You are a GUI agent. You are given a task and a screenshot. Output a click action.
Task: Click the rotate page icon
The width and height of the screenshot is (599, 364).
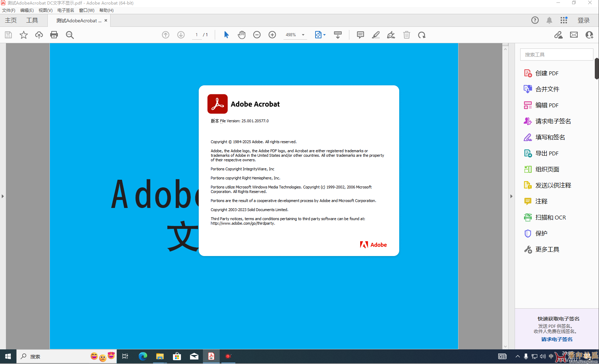click(x=422, y=35)
